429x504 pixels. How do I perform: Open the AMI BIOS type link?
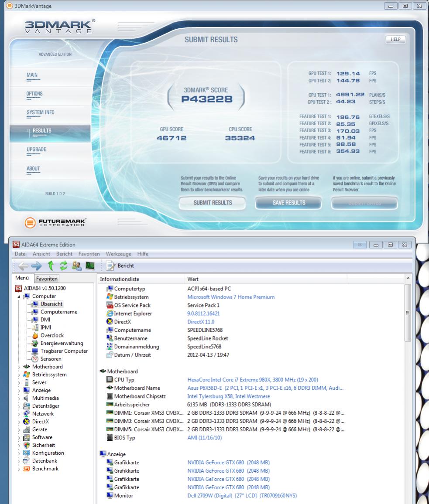point(204,437)
